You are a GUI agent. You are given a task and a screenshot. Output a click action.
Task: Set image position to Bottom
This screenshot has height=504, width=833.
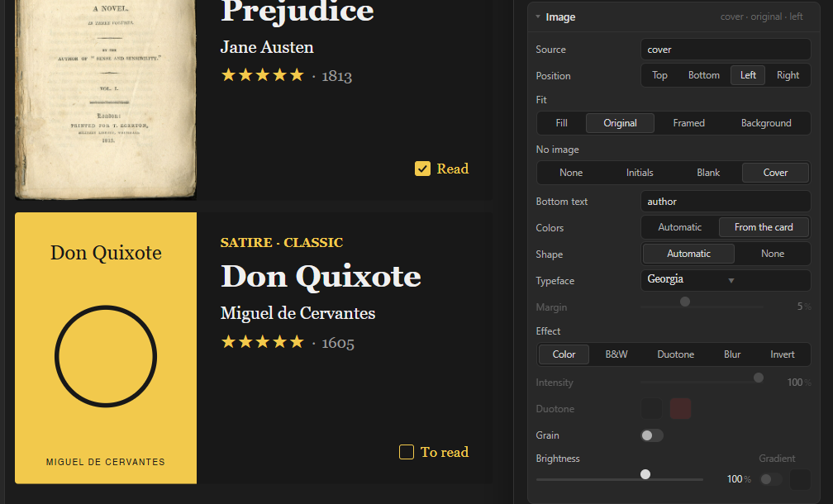703,75
